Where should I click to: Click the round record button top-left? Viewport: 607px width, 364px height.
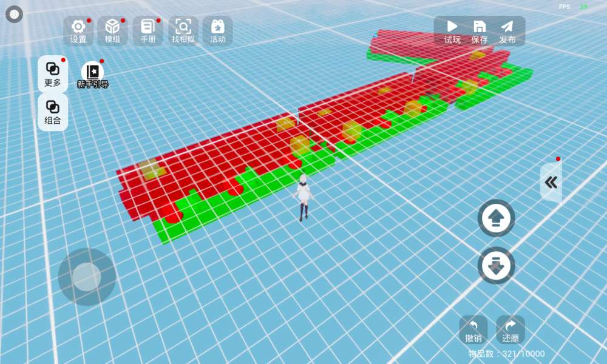tap(15, 14)
